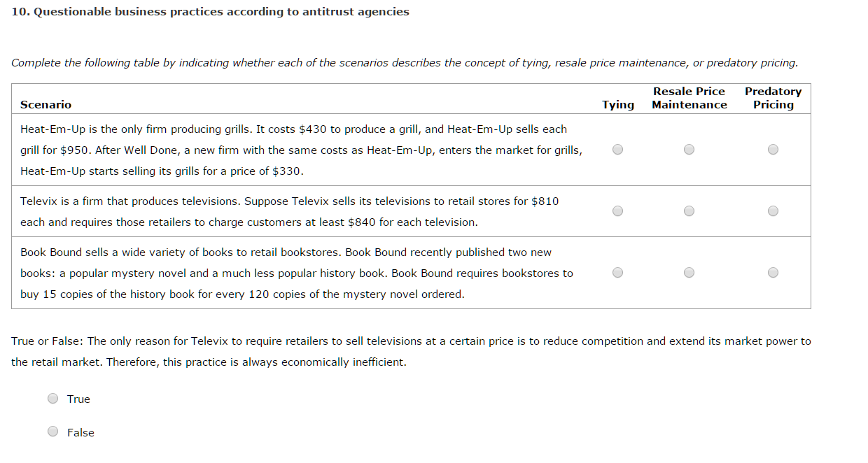868x463 pixels.
Task: Select Tying for Heat-Em-Up grills scenario
Action: [617, 149]
